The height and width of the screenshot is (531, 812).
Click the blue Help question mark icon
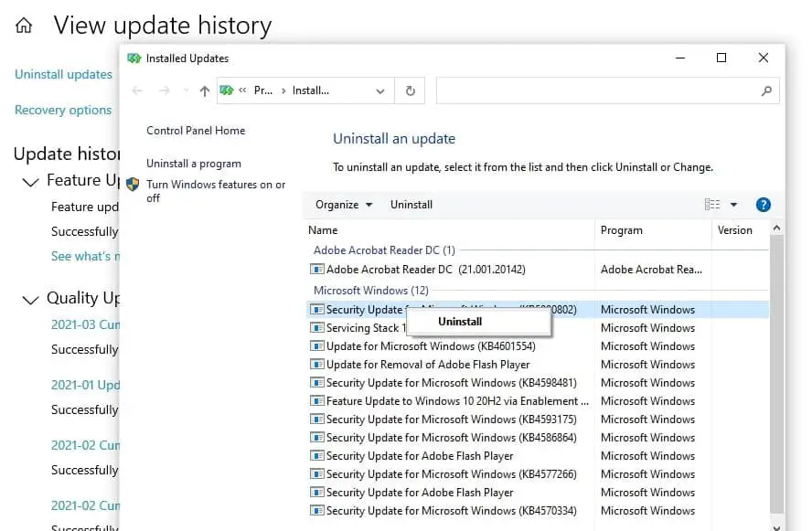[764, 205]
